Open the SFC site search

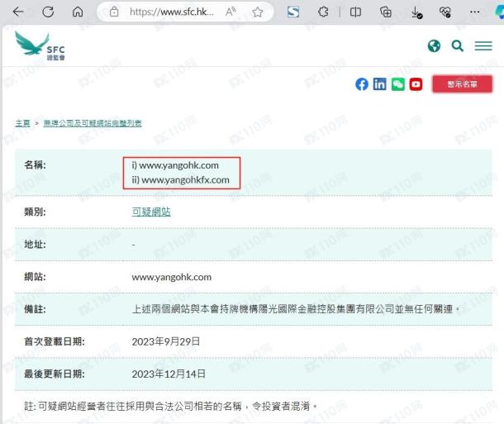click(458, 46)
